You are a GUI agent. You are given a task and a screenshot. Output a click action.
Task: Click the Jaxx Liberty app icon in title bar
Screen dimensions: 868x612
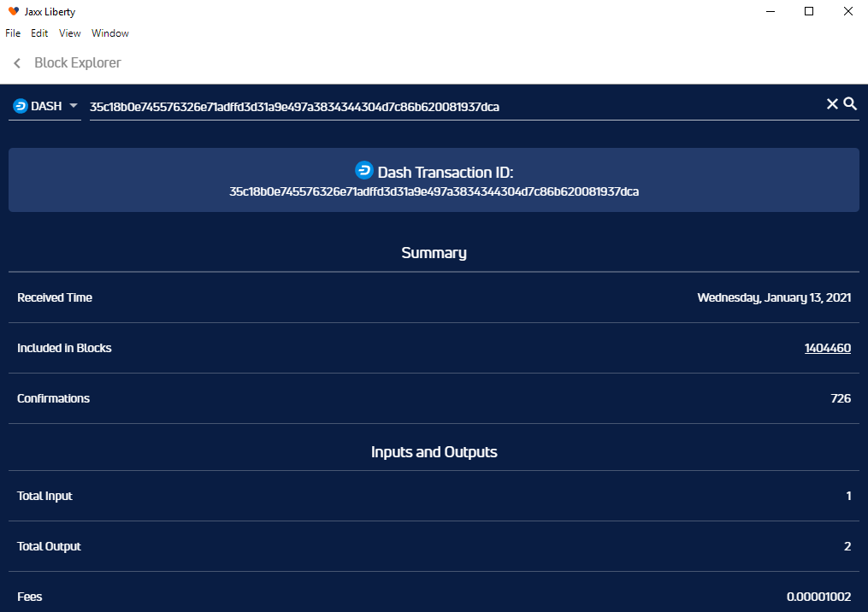(14, 11)
